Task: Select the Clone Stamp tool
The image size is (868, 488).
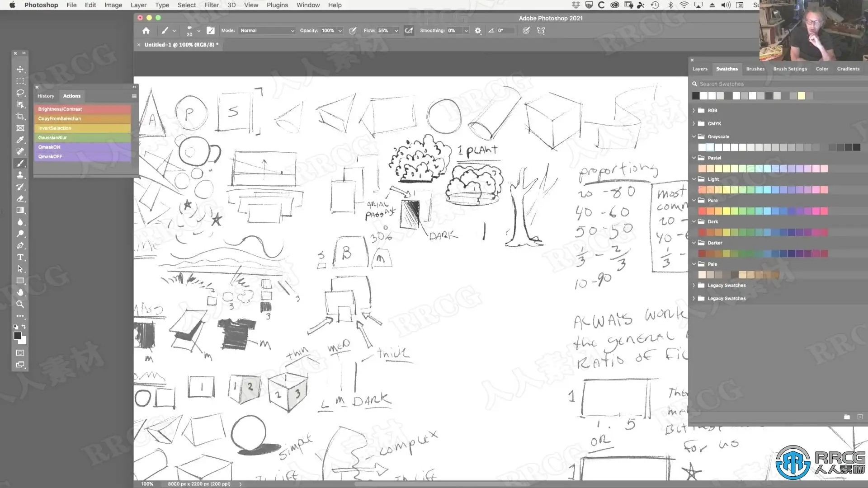Action: coord(20,175)
